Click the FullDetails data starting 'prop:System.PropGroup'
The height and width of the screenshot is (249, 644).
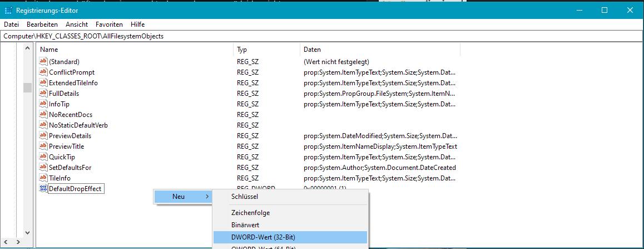coord(380,94)
